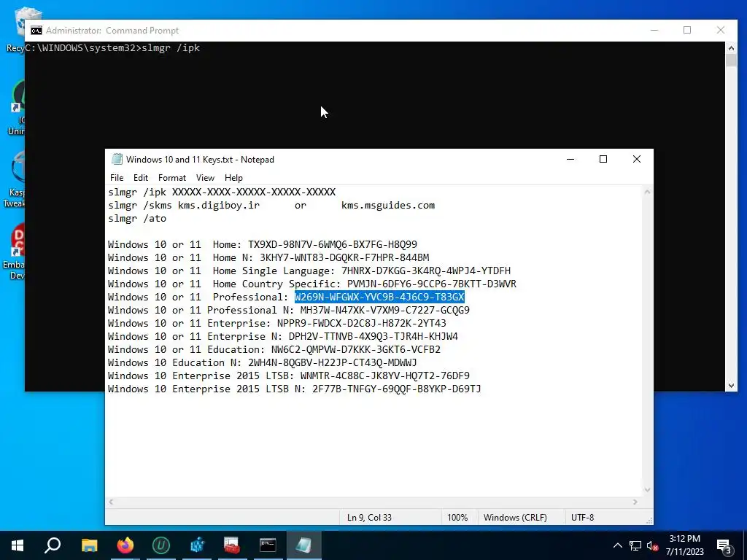747x560 pixels.
Task: Open File Explorer from the taskbar
Action: point(89,545)
